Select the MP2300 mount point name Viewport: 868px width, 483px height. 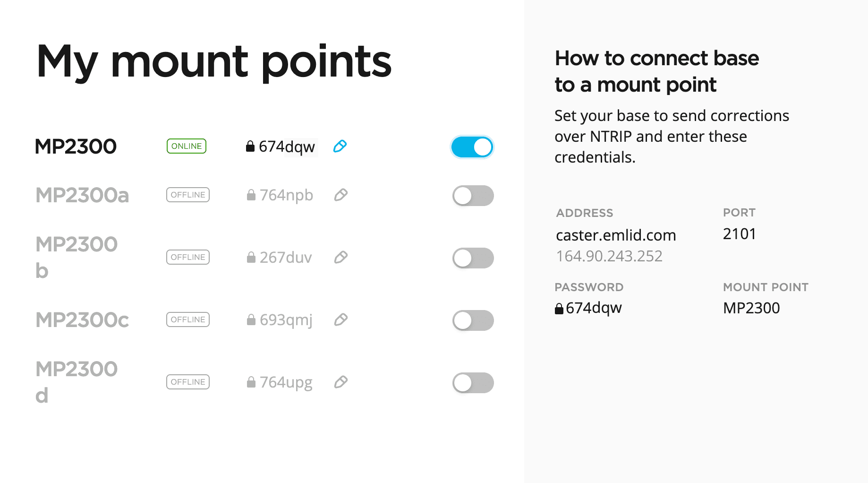pyautogui.click(x=76, y=147)
